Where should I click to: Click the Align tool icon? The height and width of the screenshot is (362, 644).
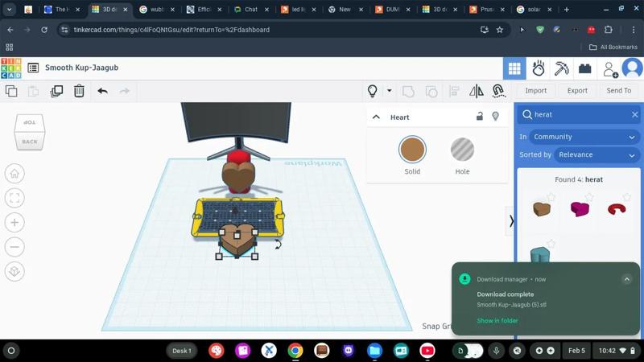tap(454, 91)
